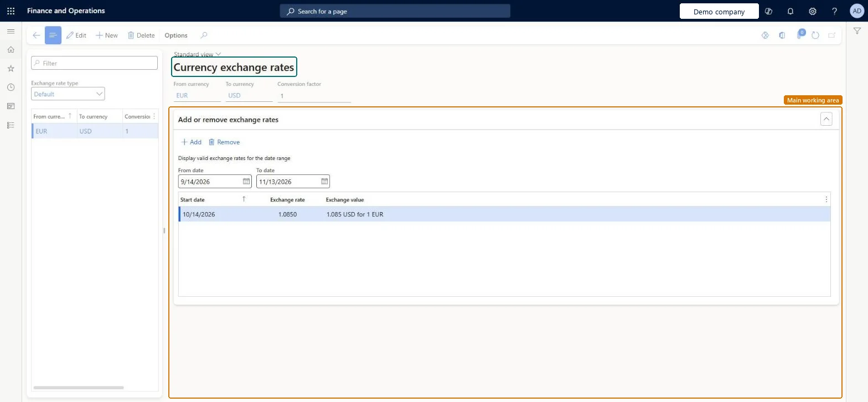868x402 pixels.
Task: Open Copilot icon in top bar
Action: (768, 11)
